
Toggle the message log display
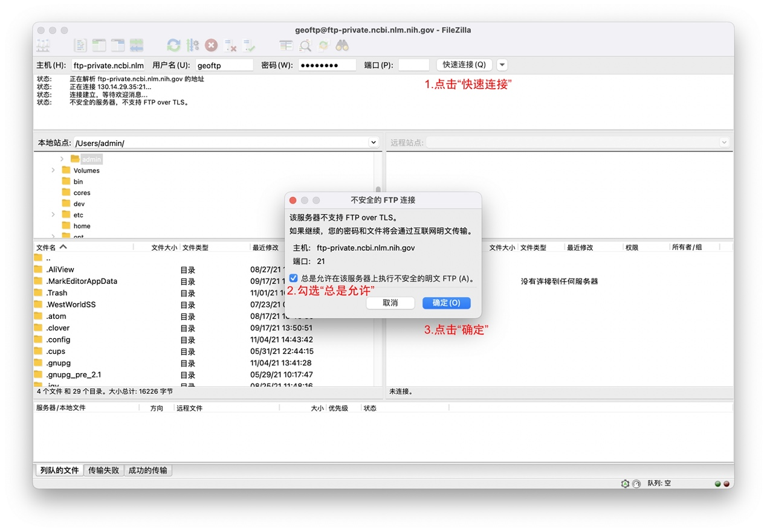[80, 45]
